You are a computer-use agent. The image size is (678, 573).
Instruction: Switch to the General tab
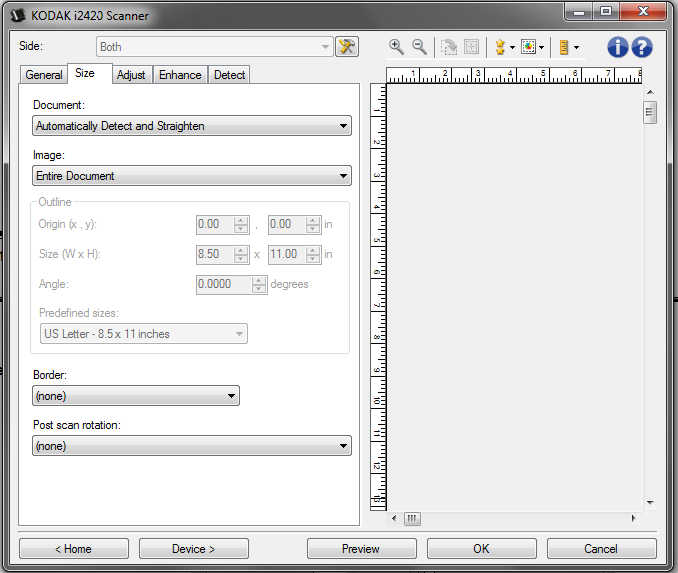click(x=44, y=75)
